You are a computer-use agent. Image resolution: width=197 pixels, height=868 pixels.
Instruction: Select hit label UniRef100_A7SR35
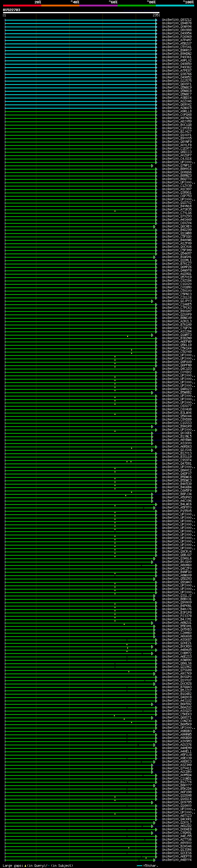[x=176, y=210]
